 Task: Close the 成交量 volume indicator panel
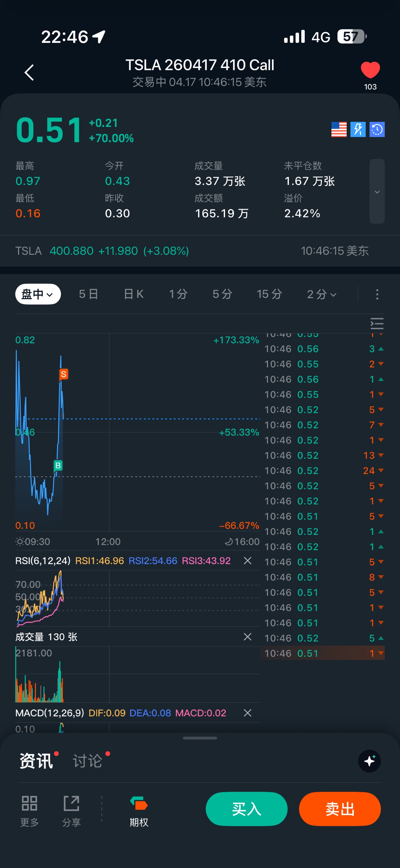coord(248,637)
